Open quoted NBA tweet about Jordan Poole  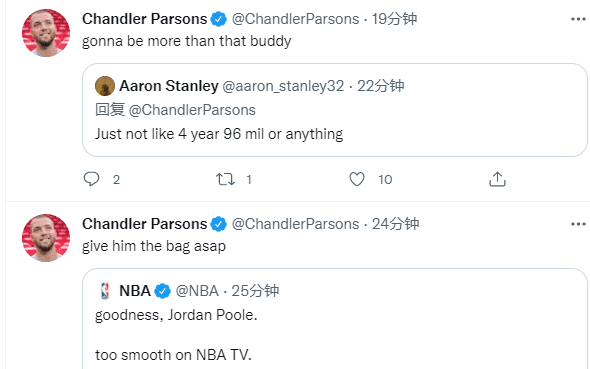335,319
